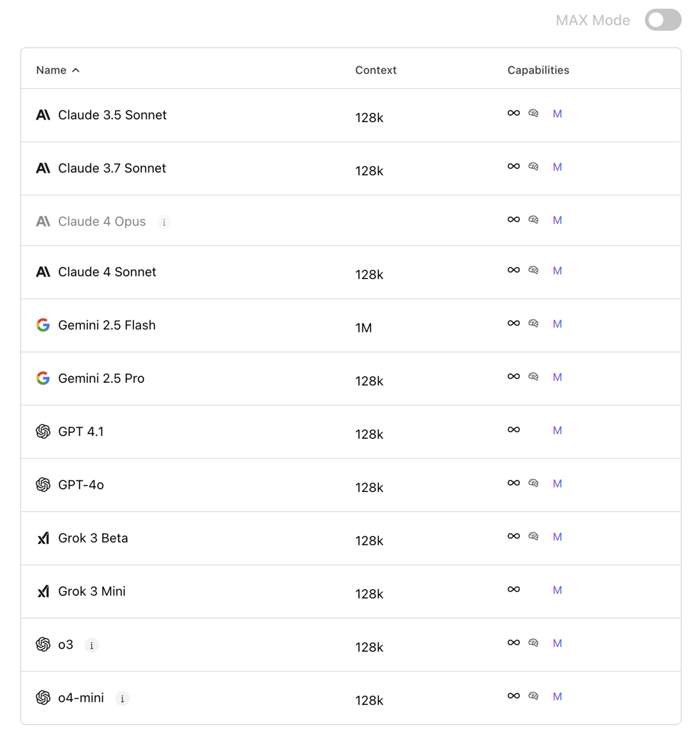This screenshot has width=700, height=737.
Task: Click the xAI logo beside Grok 3 Beta
Action: coord(43,538)
